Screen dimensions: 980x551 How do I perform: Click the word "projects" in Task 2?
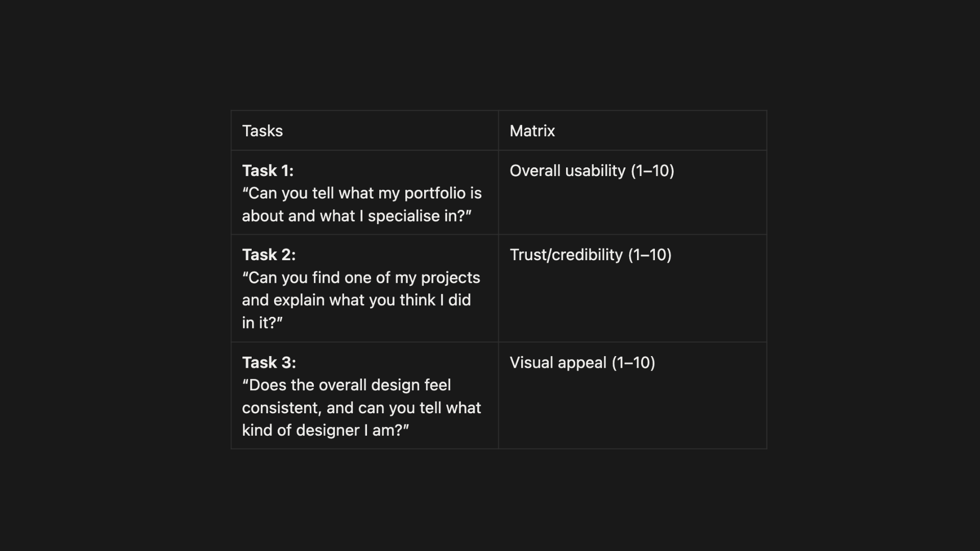pyautogui.click(x=450, y=278)
